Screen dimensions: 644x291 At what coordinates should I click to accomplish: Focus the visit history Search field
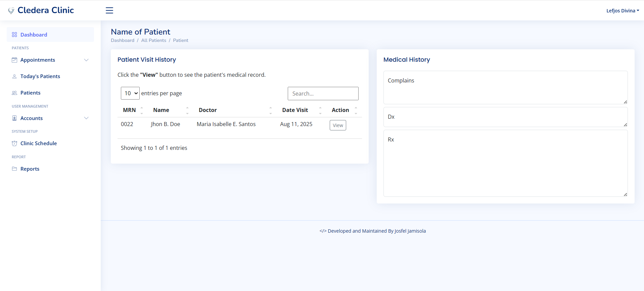coord(323,94)
